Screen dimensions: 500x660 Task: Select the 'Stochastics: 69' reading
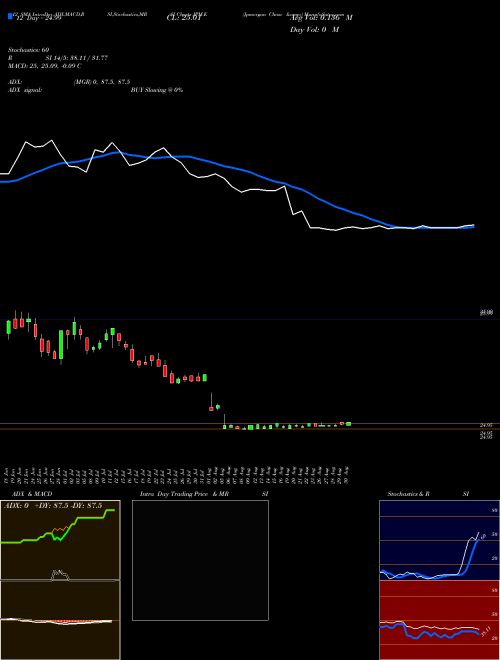[x=29, y=50]
